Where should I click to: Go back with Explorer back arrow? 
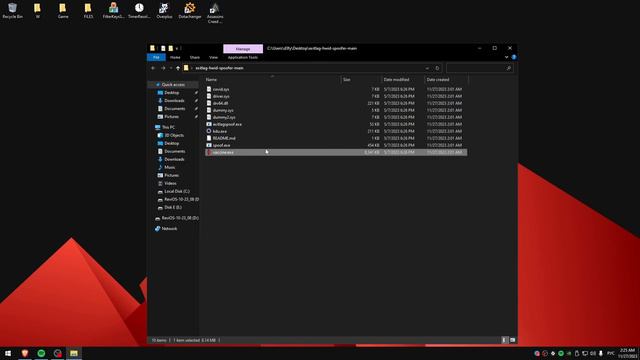[x=153, y=68]
